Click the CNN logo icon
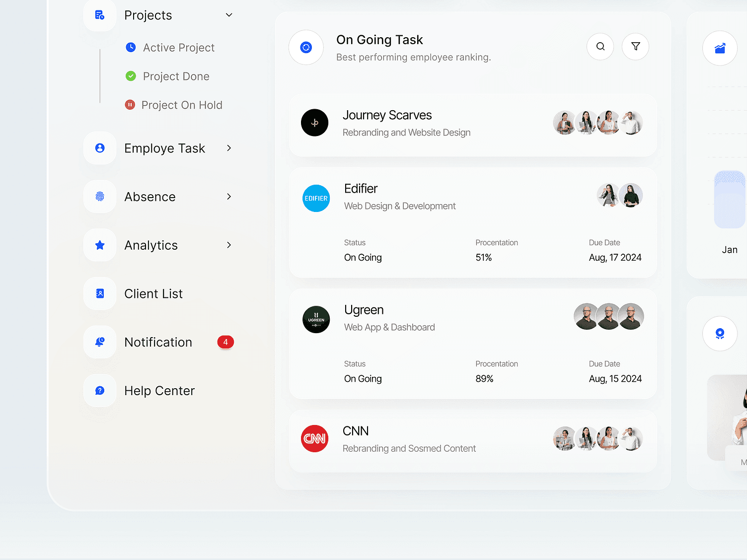747x560 pixels. 315,438
